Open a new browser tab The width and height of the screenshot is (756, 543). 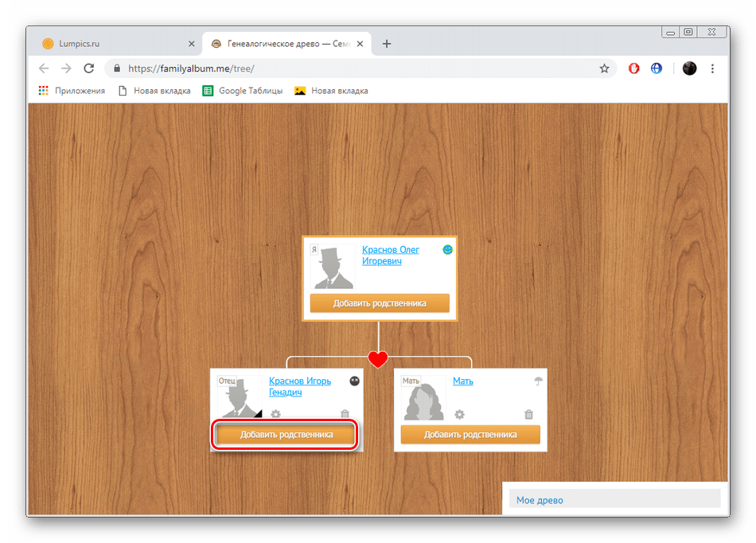point(387,44)
